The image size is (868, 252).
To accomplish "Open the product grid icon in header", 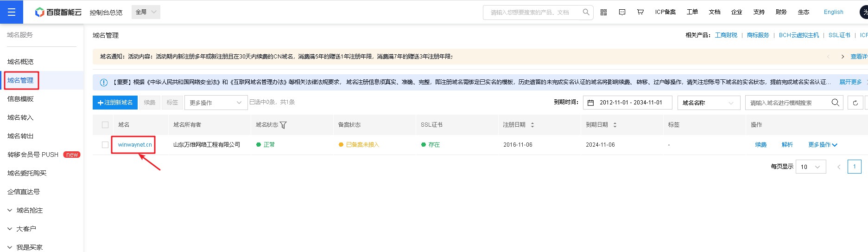I will point(603,12).
